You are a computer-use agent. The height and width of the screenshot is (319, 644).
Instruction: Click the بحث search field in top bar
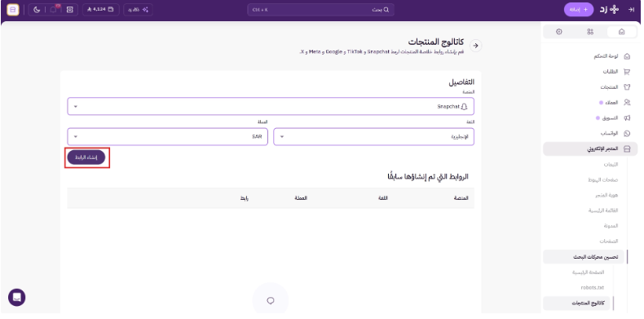pyautogui.click(x=320, y=10)
